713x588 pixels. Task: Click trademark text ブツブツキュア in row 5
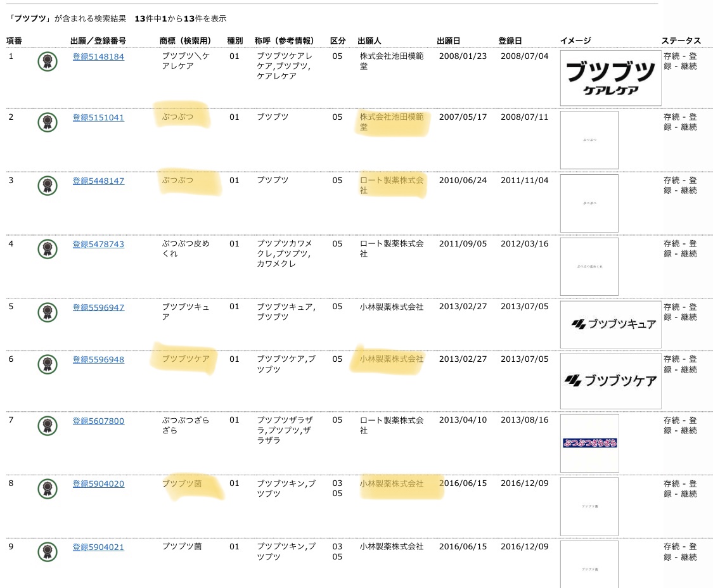click(186, 312)
